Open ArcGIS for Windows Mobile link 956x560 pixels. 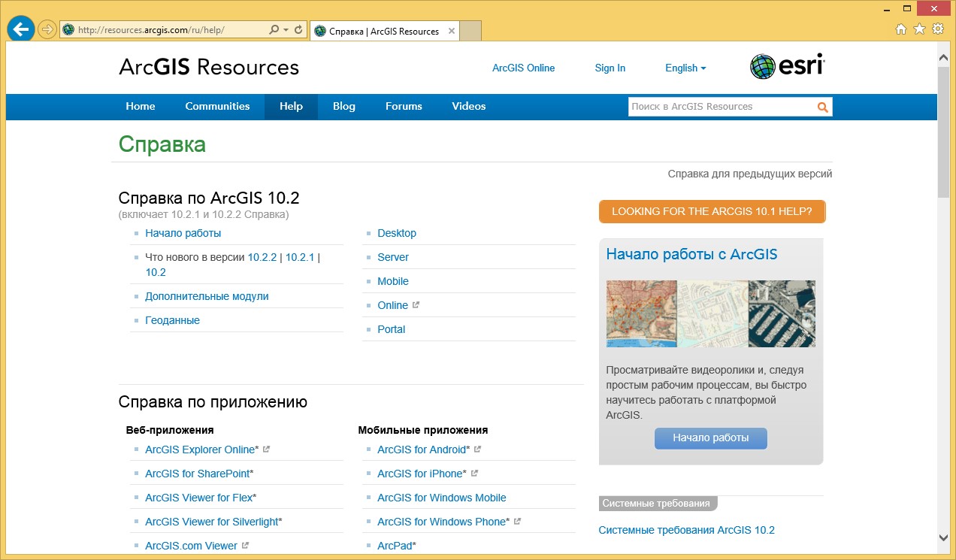(x=442, y=498)
